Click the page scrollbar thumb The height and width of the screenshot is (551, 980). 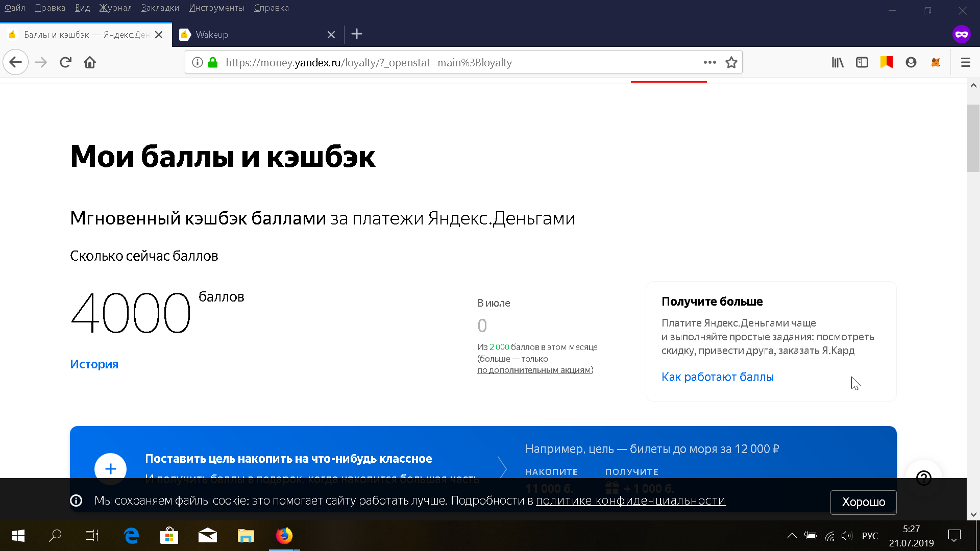(x=973, y=138)
